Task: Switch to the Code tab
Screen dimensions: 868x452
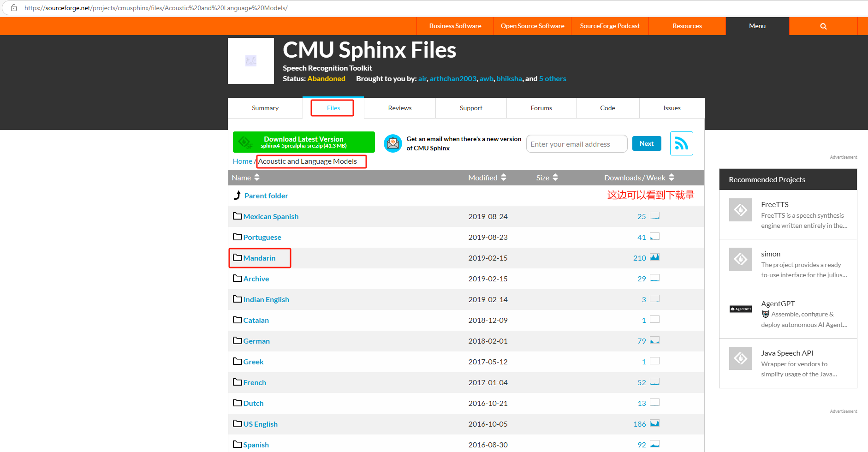Action: coord(607,108)
